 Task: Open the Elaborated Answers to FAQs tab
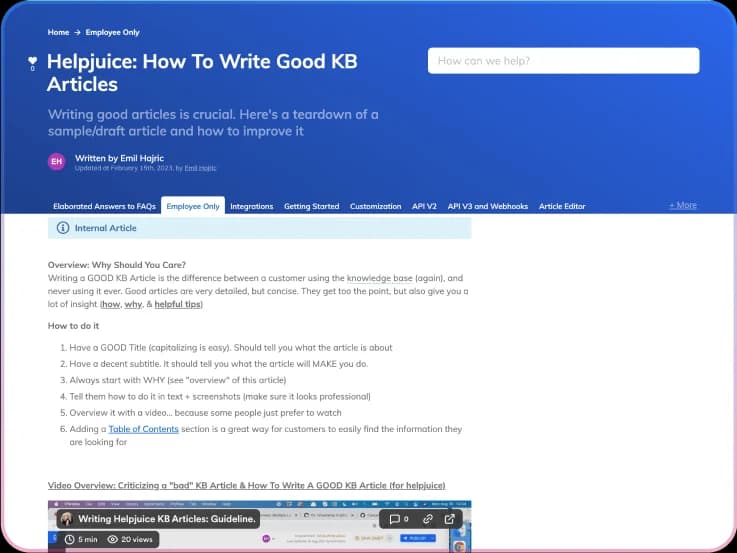(104, 206)
